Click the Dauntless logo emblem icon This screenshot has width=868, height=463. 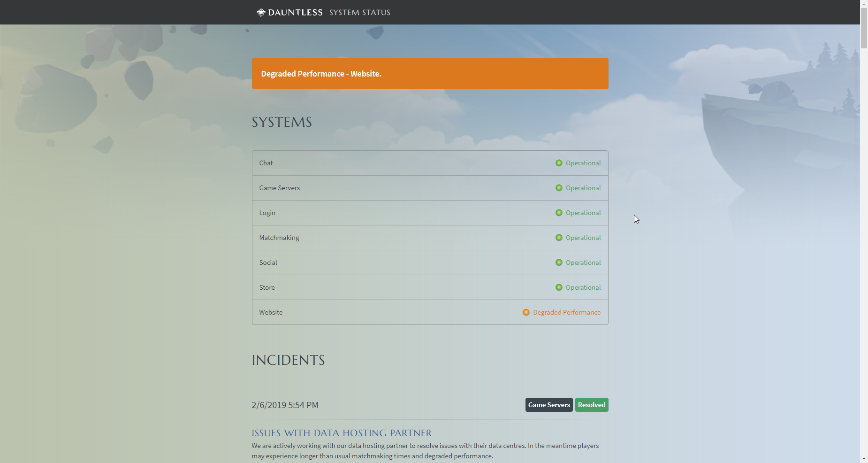pyautogui.click(x=261, y=13)
